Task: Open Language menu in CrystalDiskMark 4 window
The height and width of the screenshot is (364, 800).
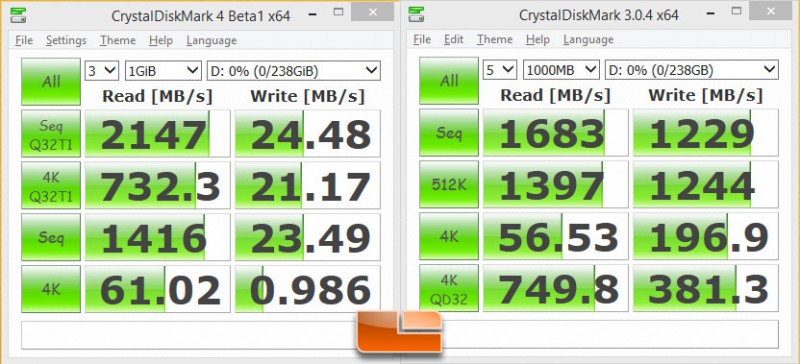Action: (x=211, y=40)
